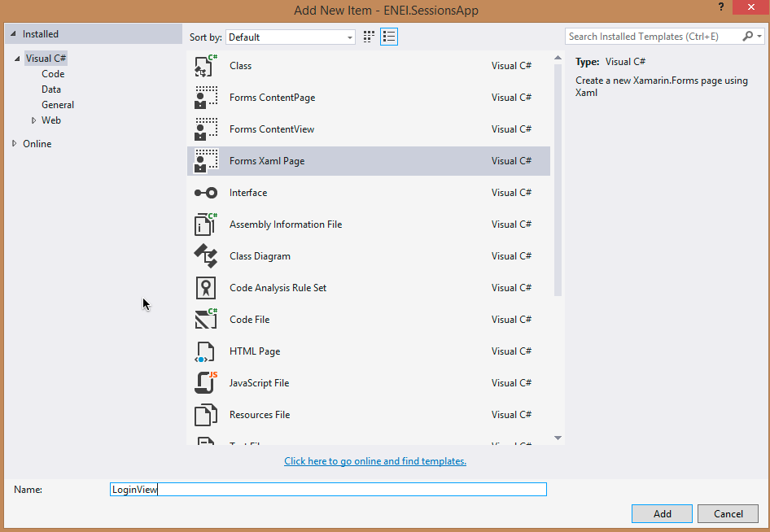The image size is (770, 532).
Task: Select the HTML Page label
Action: (x=255, y=351)
